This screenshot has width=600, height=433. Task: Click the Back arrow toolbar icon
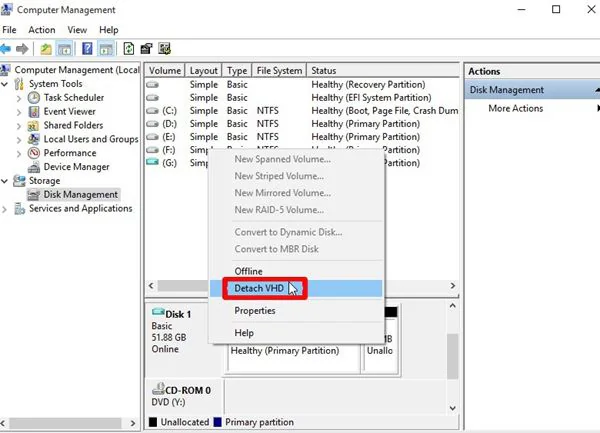(x=5, y=49)
